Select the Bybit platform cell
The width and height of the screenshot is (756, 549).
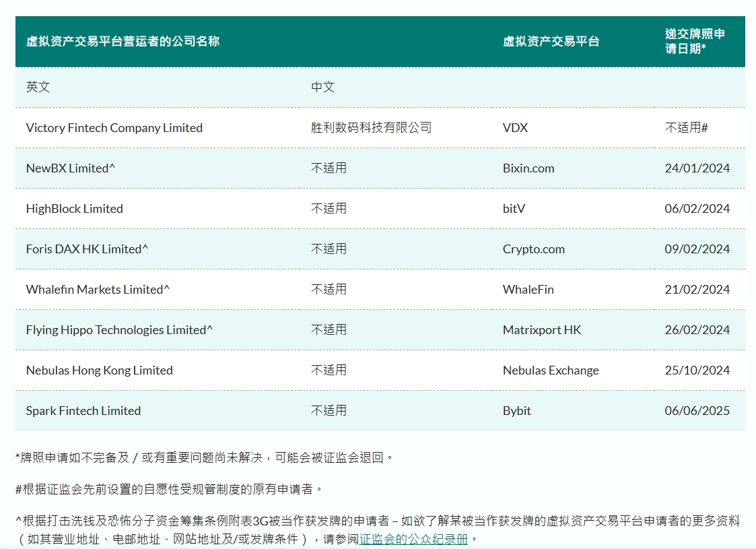coord(517,411)
